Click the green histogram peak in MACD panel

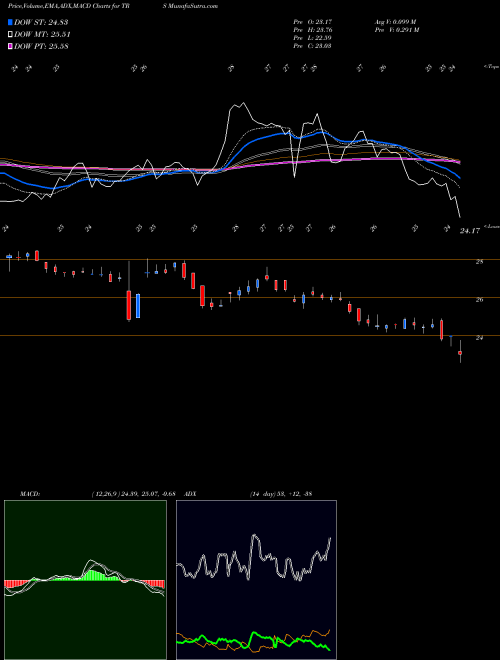91,575
